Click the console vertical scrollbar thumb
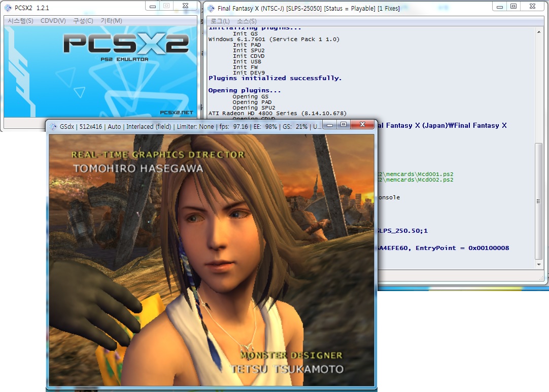Viewport: 549px width, 392px height. [539, 201]
